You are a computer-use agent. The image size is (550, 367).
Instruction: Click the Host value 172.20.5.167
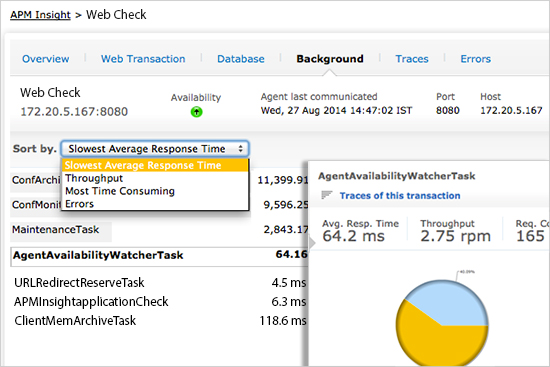[511, 111]
